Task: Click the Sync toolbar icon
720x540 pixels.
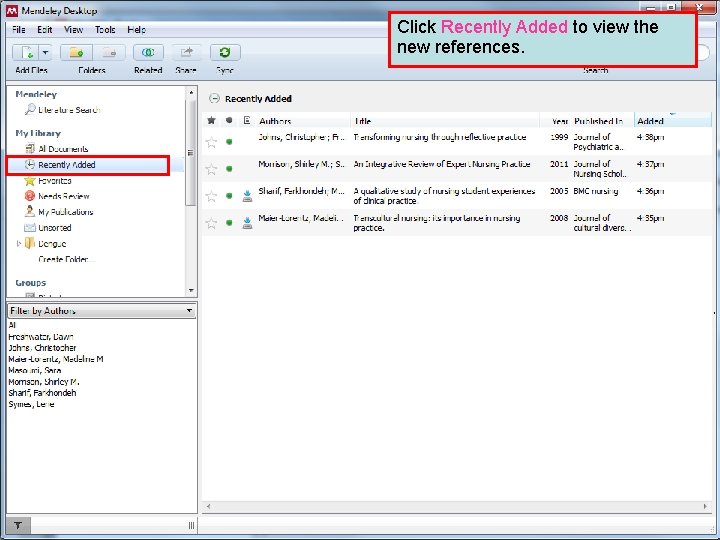Action: 225,53
